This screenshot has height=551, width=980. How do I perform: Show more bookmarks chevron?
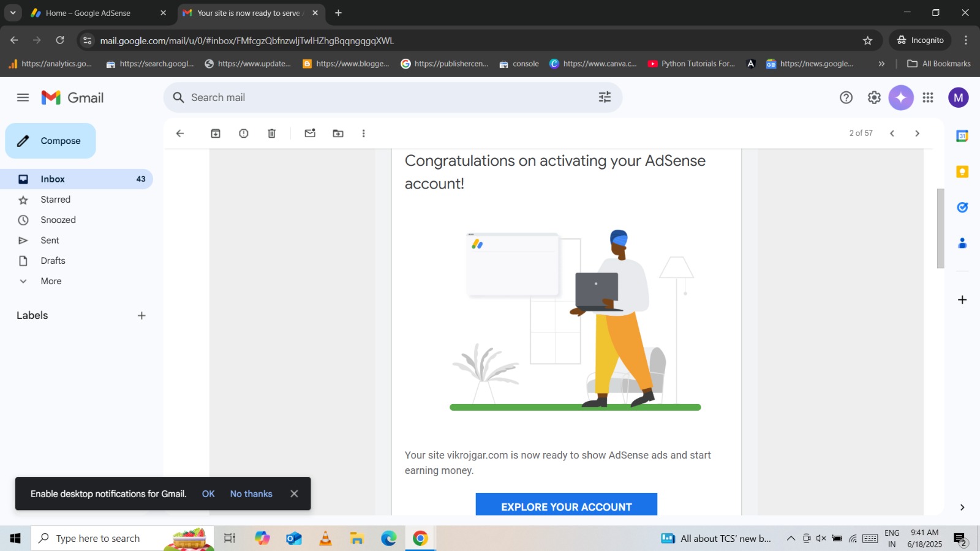pyautogui.click(x=881, y=64)
